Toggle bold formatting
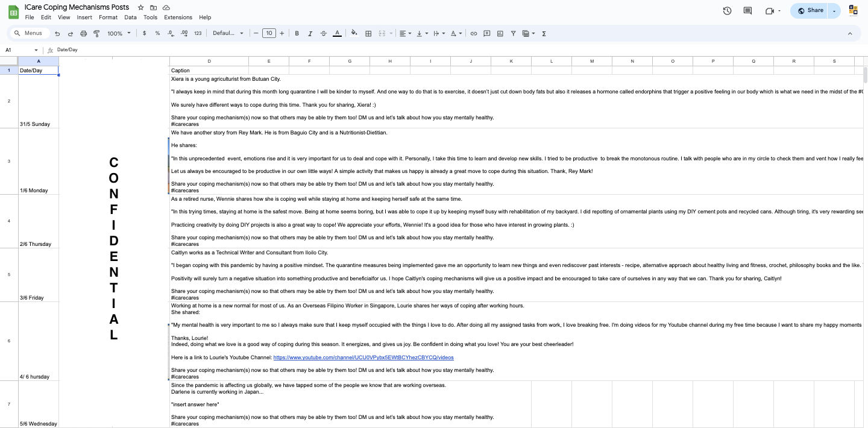868x428 pixels. (297, 34)
